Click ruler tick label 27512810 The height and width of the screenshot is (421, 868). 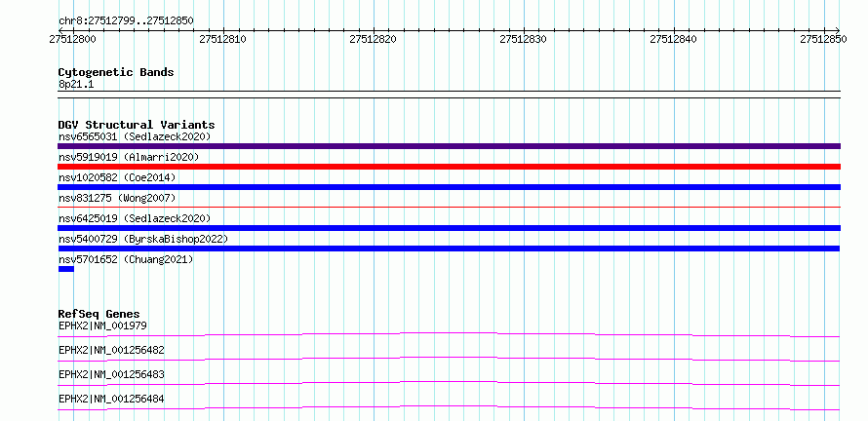[x=223, y=39]
